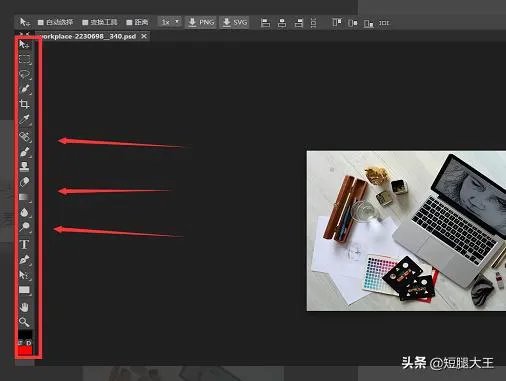Select the Path Selection arrow tool
This screenshot has height=381, width=506.
24,275
